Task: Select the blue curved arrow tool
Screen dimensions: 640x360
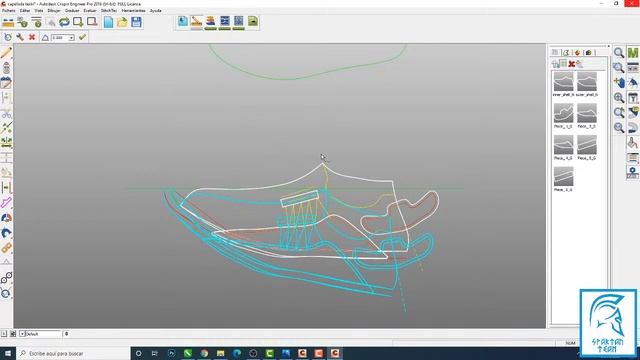Action: (x=6, y=233)
